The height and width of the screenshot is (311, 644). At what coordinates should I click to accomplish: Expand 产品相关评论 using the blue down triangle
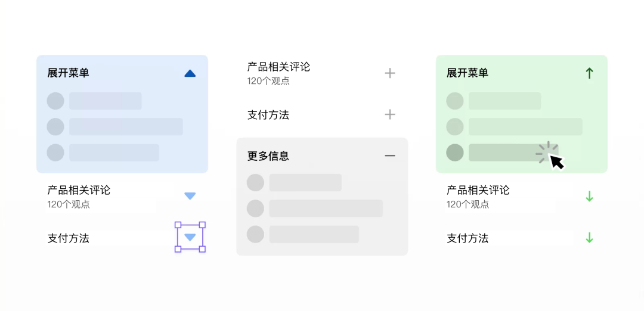point(190,196)
